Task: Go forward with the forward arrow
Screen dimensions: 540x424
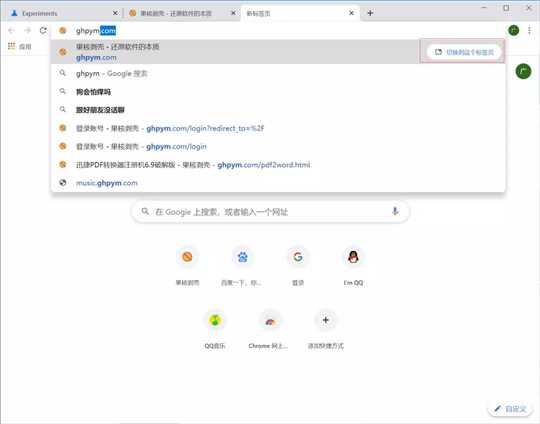Action: click(x=28, y=30)
